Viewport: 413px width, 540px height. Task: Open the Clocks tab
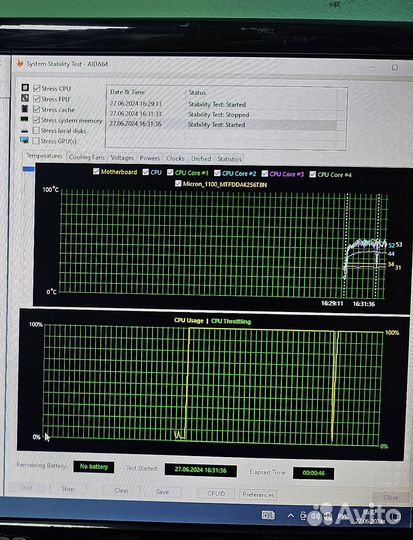(175, 158)
